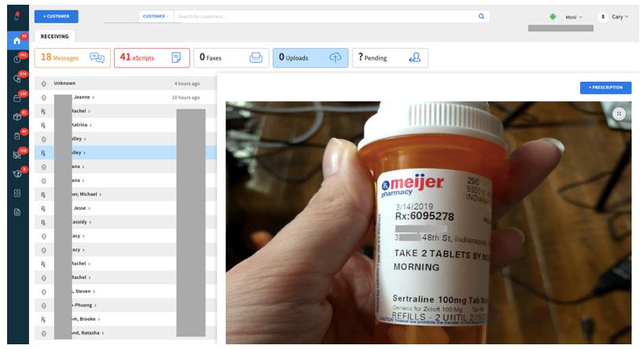Click the sidebar icon with 974 badge
The image size is (644, 349).
17,79
